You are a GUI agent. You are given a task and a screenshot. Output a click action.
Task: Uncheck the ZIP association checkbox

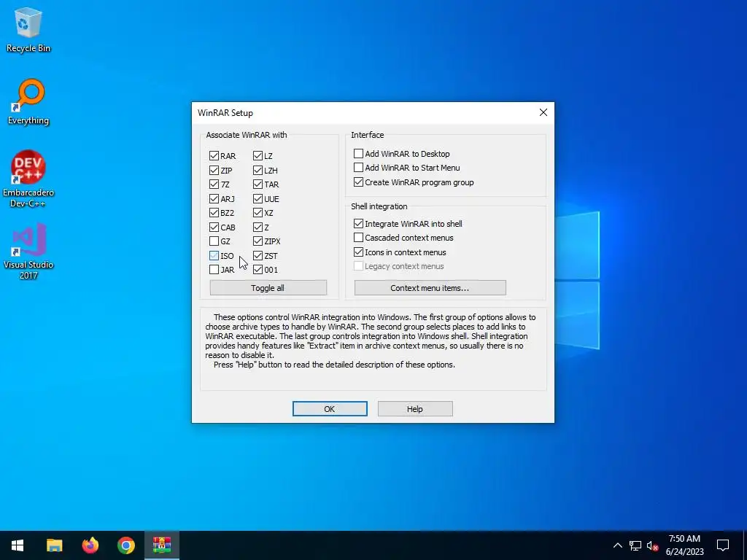pos(214,170)
